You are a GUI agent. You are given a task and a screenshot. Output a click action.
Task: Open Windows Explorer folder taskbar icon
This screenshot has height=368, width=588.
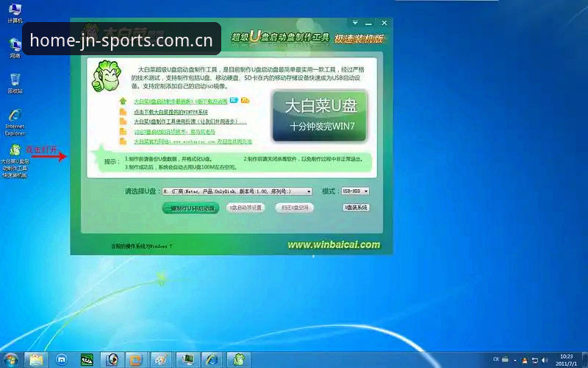36,359
